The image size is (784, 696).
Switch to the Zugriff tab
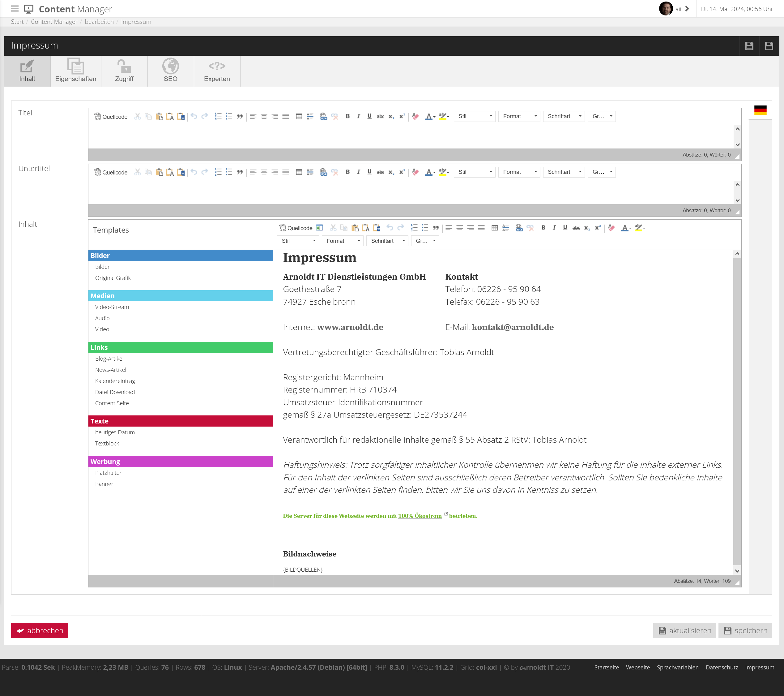(x=124, y=71)
